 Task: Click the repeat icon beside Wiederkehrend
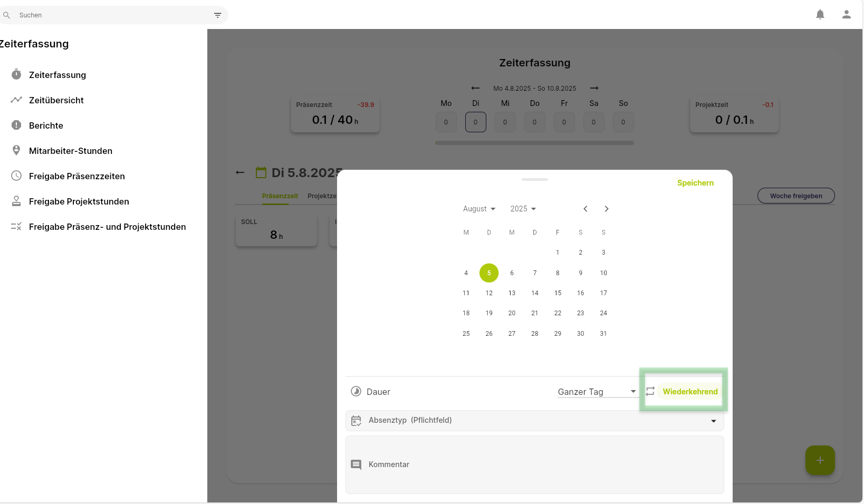pos(650,391)
